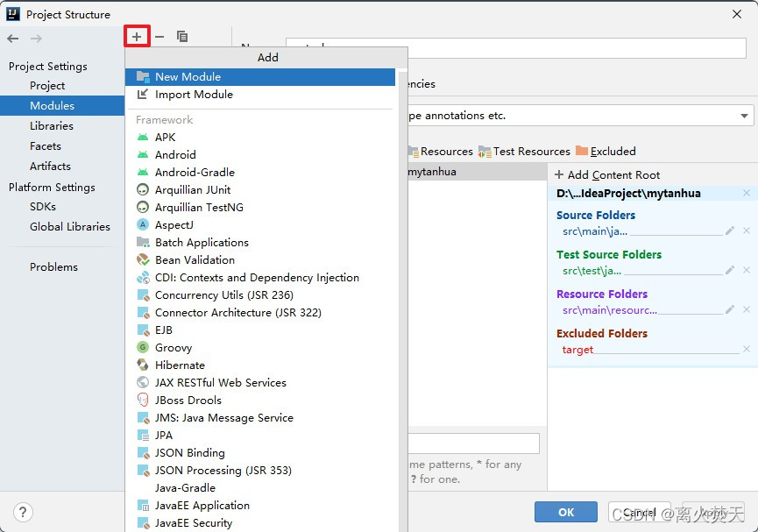The height and width of the screenshot is (532, 758).
Task: Select JBoss Drools framework
Action: point(260,401)
